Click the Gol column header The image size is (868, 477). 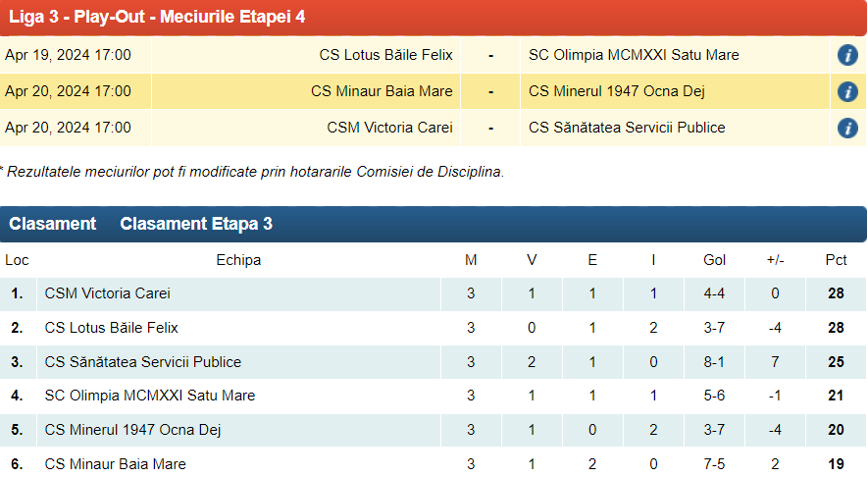[x=714, y=260]
